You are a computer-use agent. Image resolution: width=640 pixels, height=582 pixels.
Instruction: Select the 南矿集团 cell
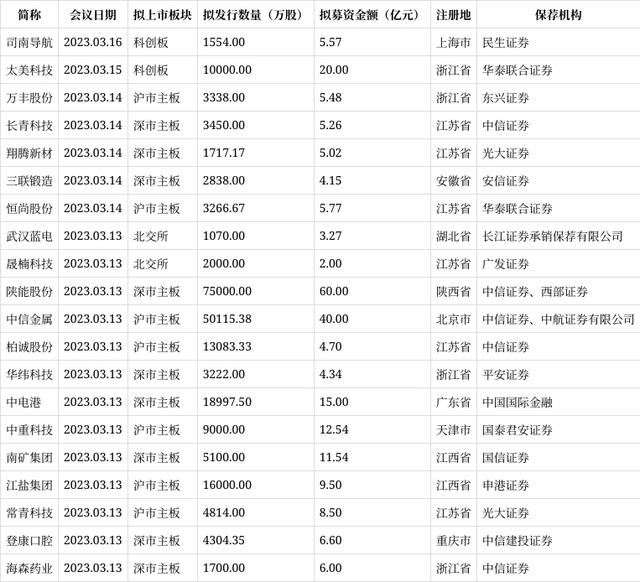click(29, 458)
